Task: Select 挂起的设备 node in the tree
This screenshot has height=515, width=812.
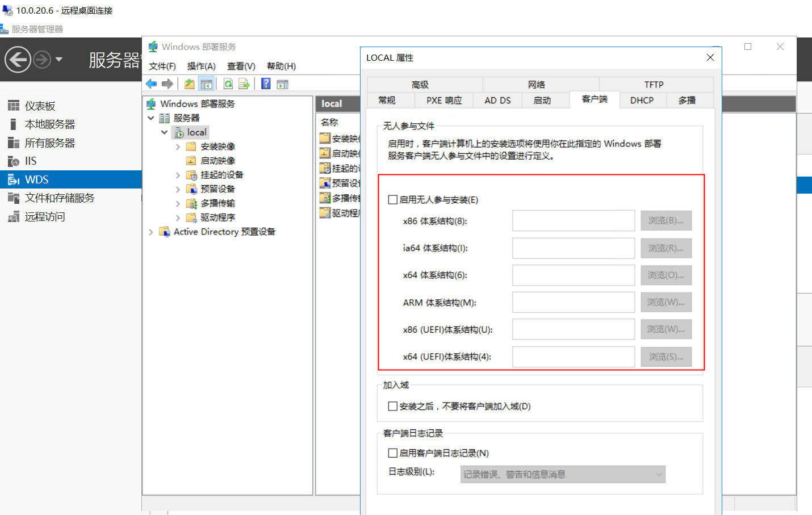Action: point(221,175)
